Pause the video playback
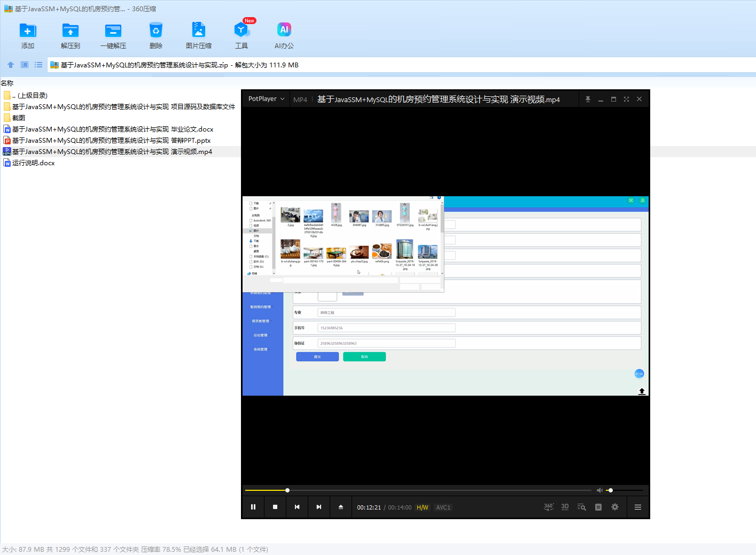Viewport: 756px width, 555px height. (x=253, y=507)
